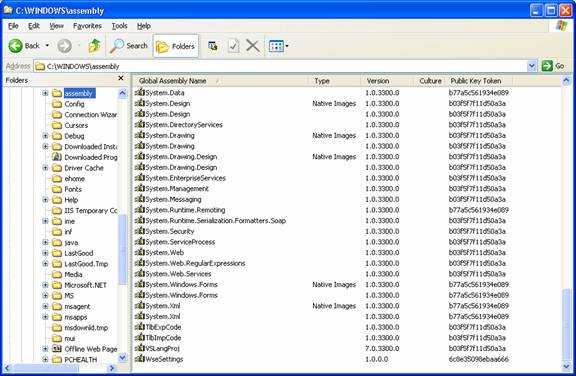
Task: Click the TlbImpCode assembly icon
Action: click(x=140, y=337)
